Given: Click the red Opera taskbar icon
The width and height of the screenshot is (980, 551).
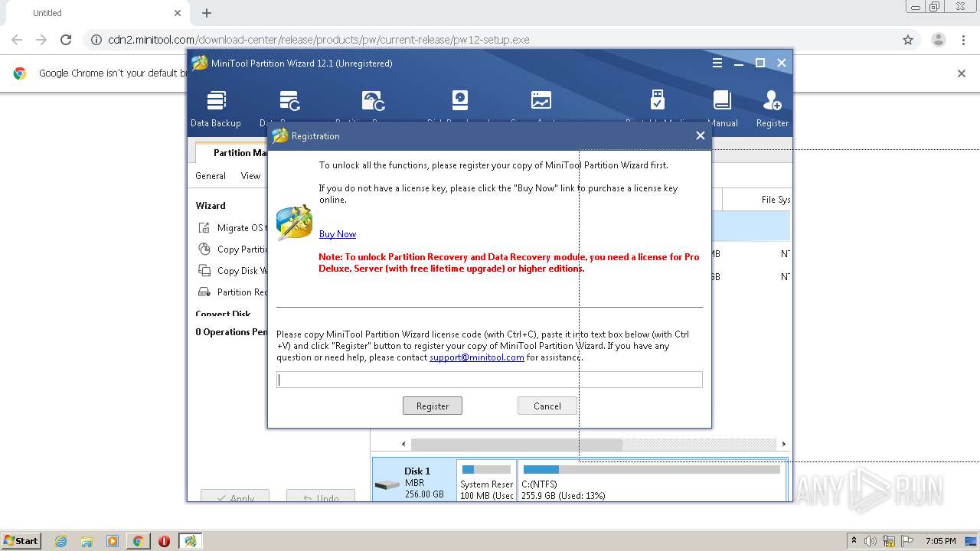Looking at the screenshot, I should point(164,541).
